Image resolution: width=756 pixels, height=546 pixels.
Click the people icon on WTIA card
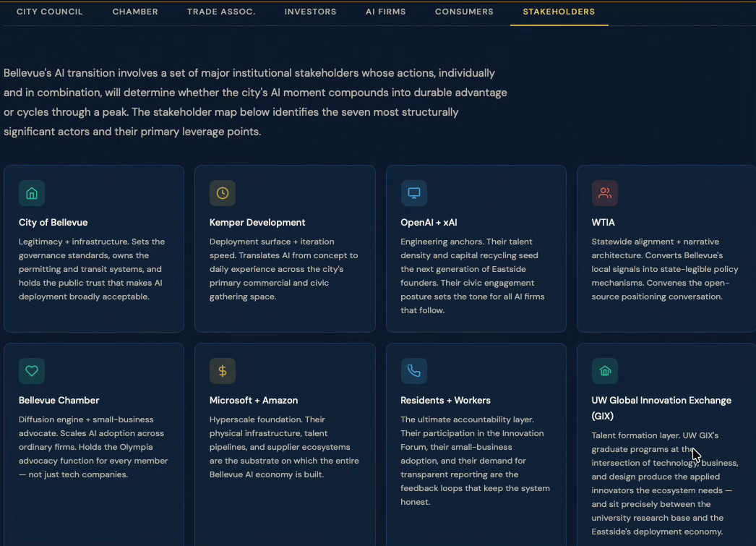[605, 193]
